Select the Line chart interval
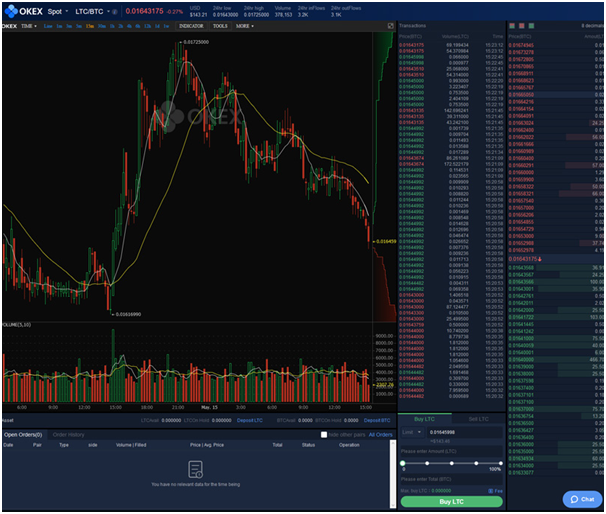The width and height of the screenshot is (606, 514). click(48, 26)
